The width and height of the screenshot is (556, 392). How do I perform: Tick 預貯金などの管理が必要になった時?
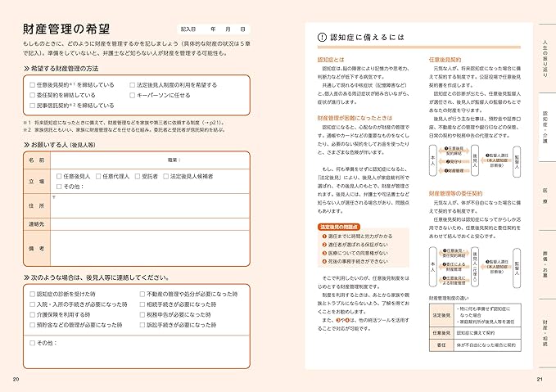point(32,325)
